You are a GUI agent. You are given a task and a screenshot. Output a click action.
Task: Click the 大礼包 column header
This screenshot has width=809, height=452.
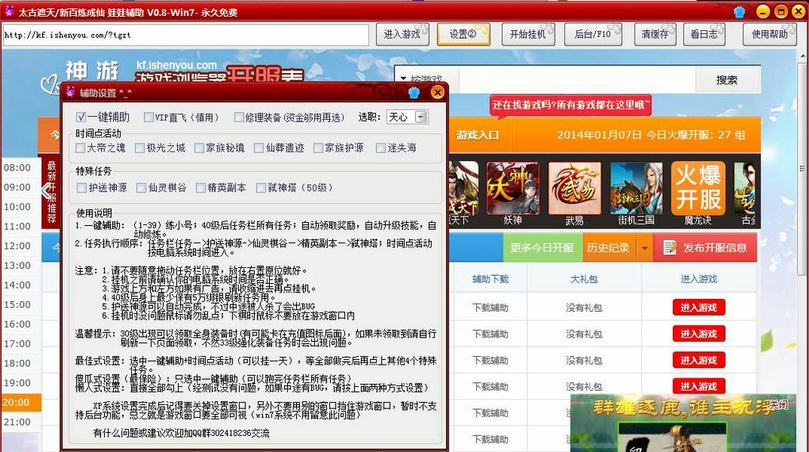(x=584, y=279)
